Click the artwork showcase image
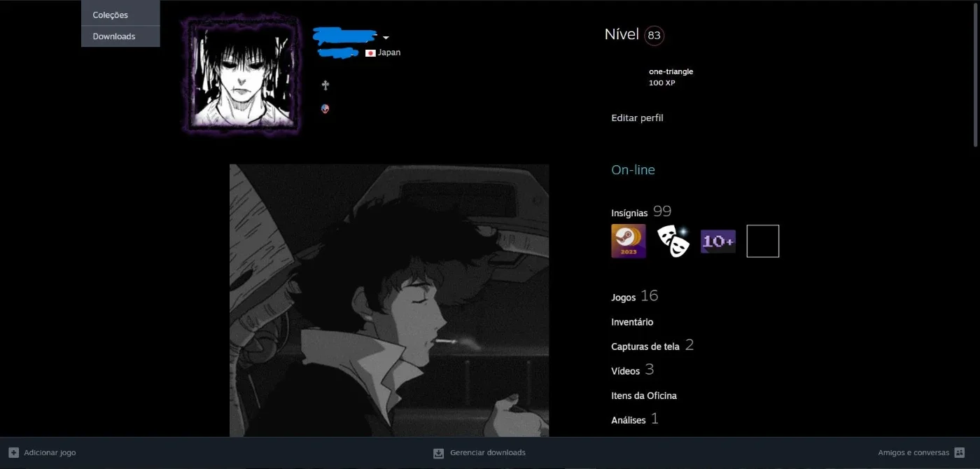Screen dimensions: 980x469 click(x=389, y=300)
